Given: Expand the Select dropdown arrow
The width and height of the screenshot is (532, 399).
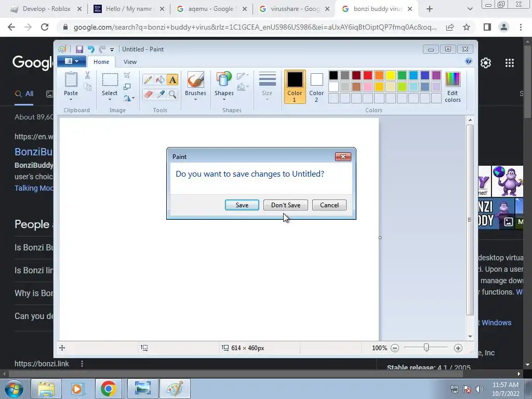Looking at the screenshot, I should [x=110, y=99].
